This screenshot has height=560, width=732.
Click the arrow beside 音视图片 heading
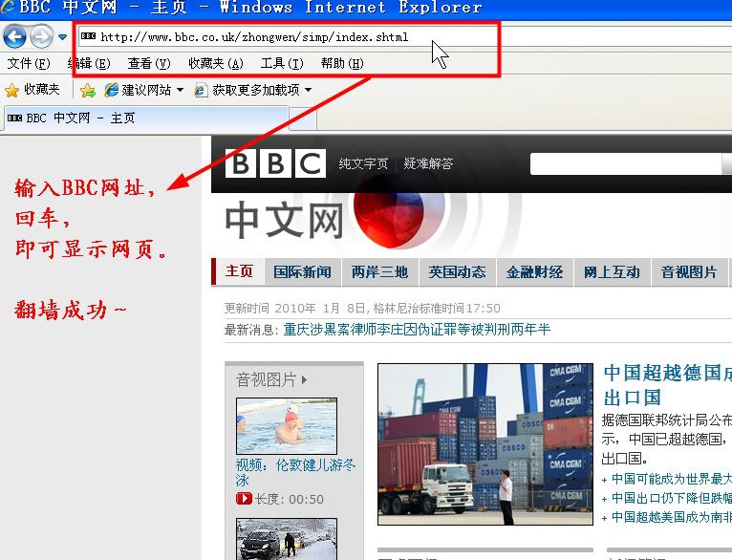[305, 380]
